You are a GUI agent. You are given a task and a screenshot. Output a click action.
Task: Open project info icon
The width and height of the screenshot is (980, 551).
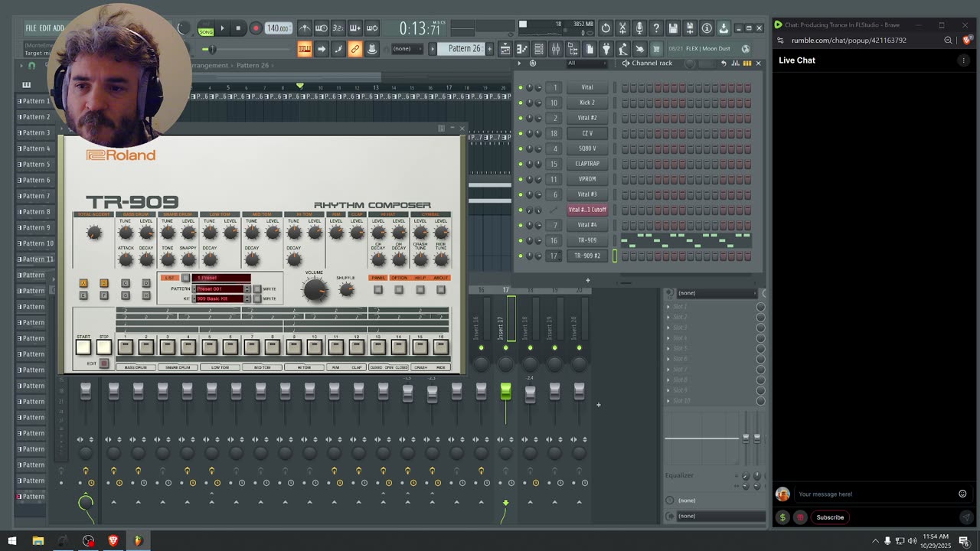[x=707, y=28]
